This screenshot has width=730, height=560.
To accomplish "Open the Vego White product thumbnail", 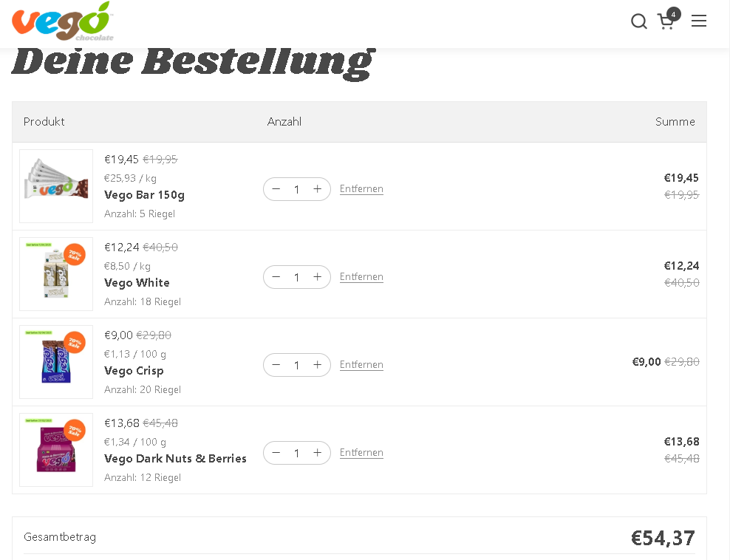I will coord(56,274).
